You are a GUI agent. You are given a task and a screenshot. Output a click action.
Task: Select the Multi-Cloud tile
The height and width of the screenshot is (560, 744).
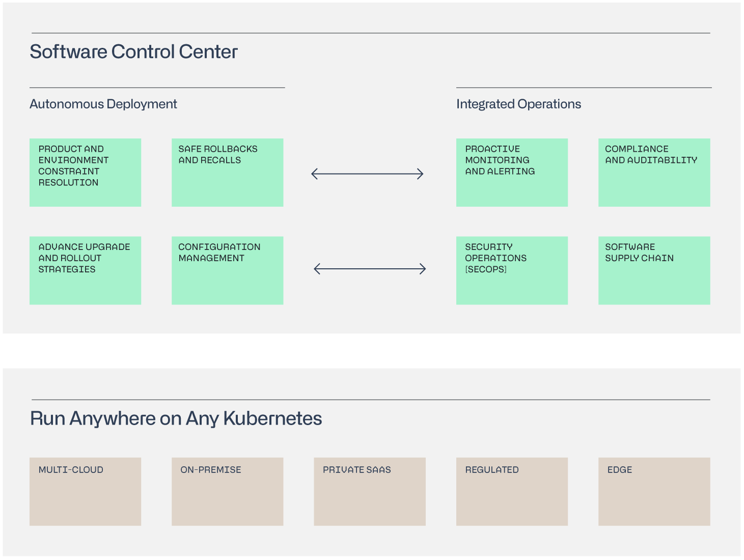pos(85,491)
